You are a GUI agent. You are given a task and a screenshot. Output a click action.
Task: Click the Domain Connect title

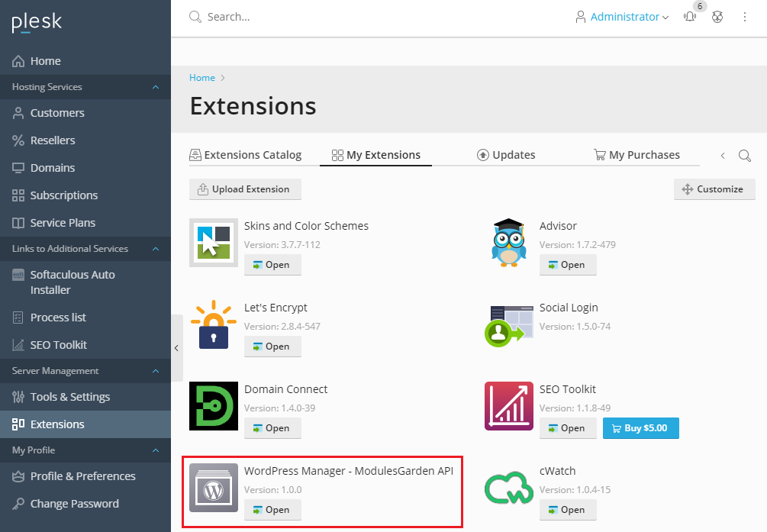coord(285,389)
